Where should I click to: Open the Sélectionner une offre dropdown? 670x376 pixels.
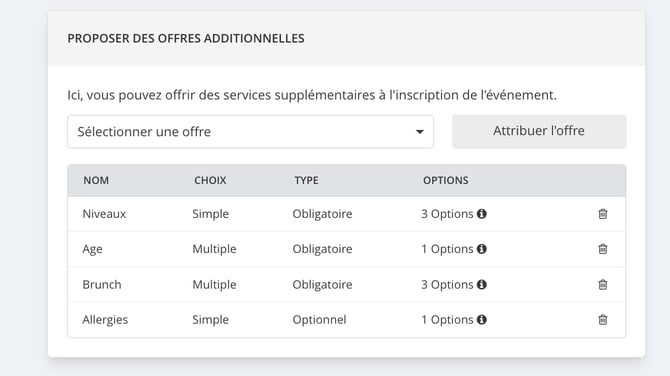250,132
